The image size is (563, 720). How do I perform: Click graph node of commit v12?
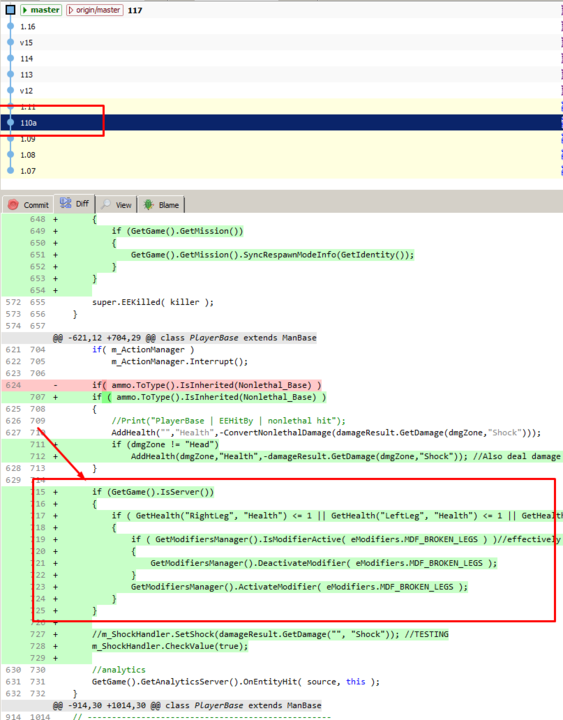(11, 91)
